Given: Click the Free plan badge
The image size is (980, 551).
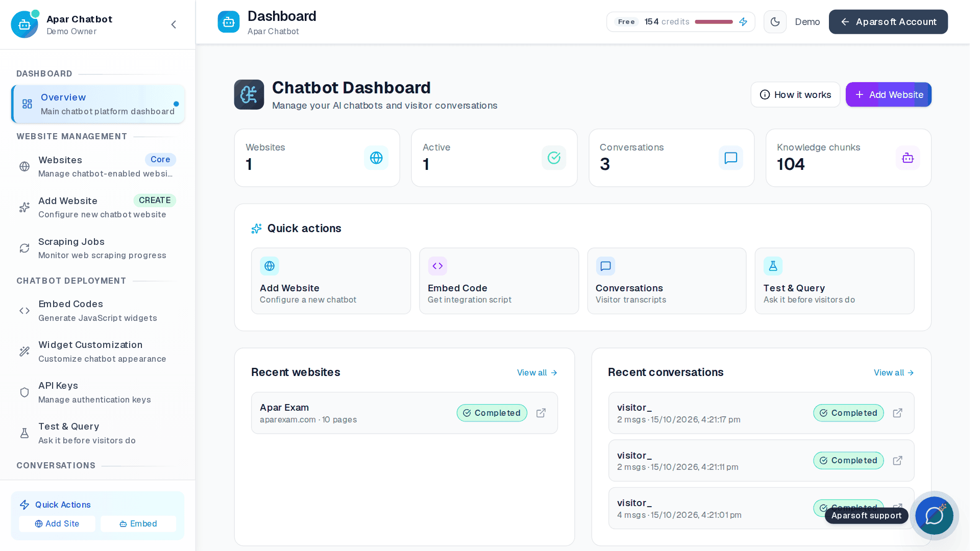Looking at the screenshot, I should pos(626,22).
